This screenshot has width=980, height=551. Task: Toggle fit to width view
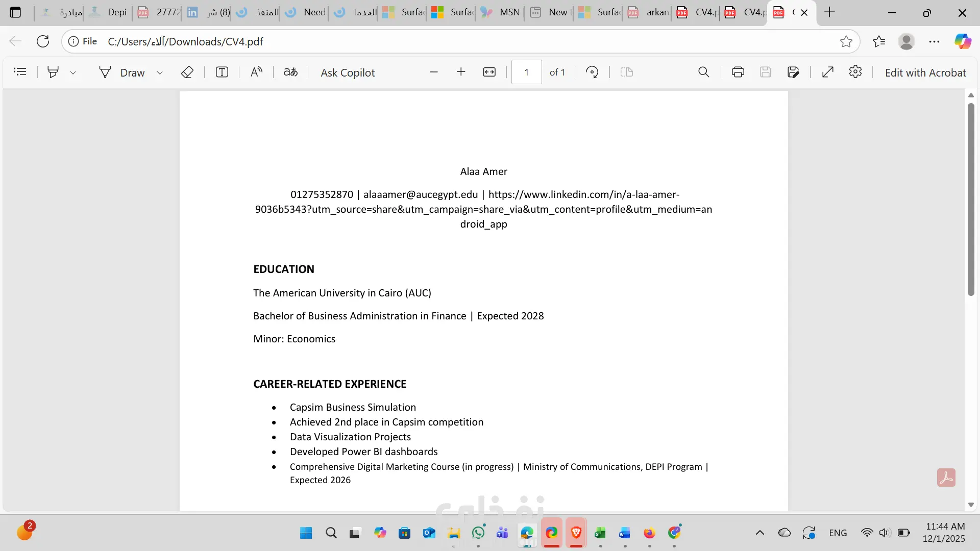pyautogui.click(x=489, y=72)
